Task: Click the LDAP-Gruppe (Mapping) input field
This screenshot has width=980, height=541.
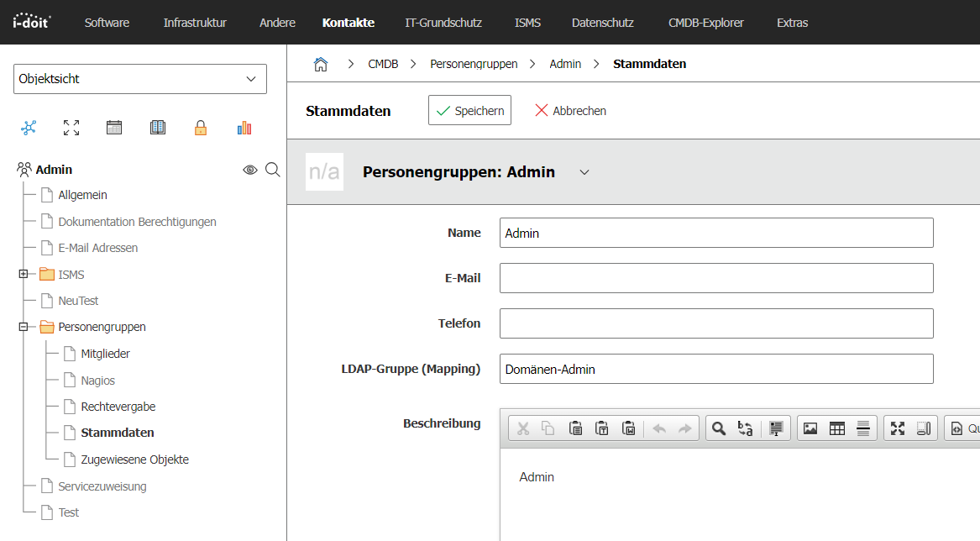Action: pos(716,369)
